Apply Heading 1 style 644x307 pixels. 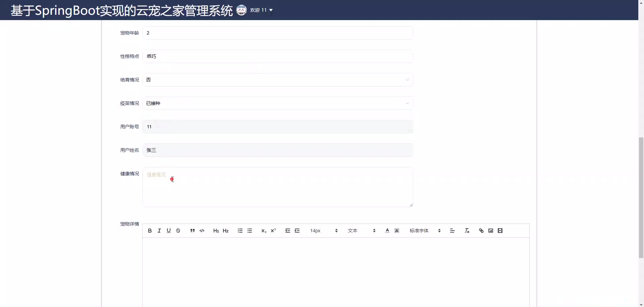tap(216, 231)
